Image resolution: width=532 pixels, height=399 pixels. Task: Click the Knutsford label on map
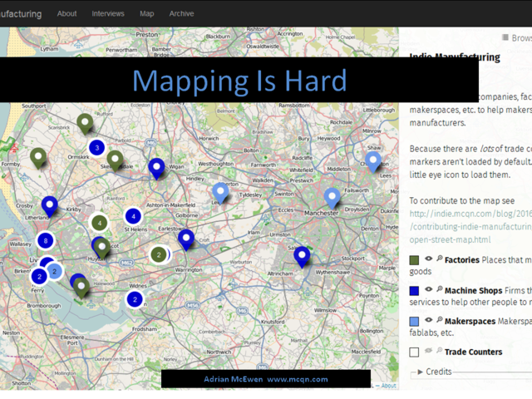[x=273, y=322]
